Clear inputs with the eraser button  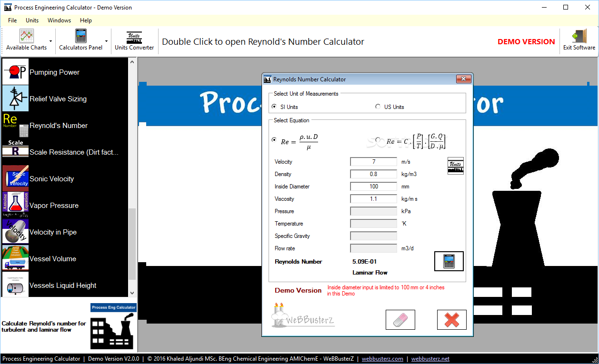pos(400,320)
